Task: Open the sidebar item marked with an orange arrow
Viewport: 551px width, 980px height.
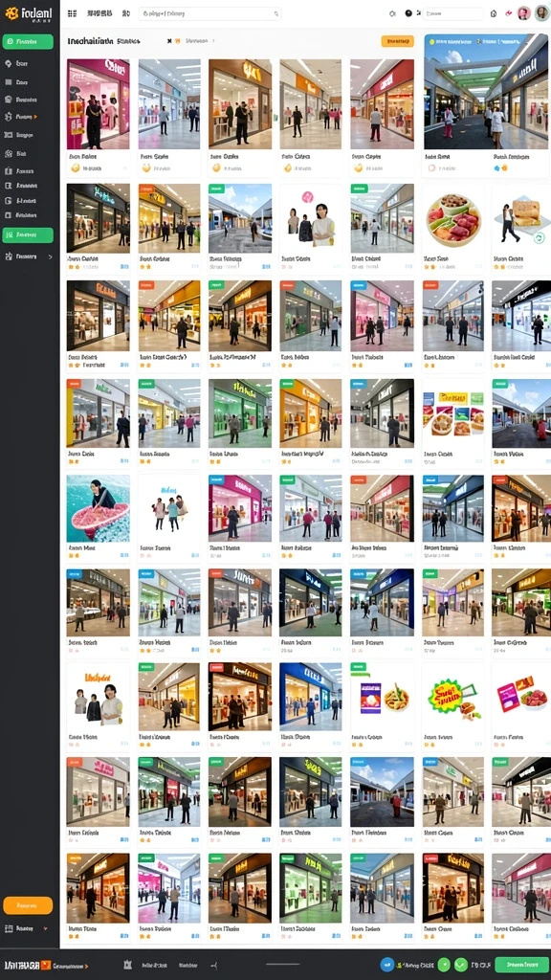Action: click(x=21, y=117)
